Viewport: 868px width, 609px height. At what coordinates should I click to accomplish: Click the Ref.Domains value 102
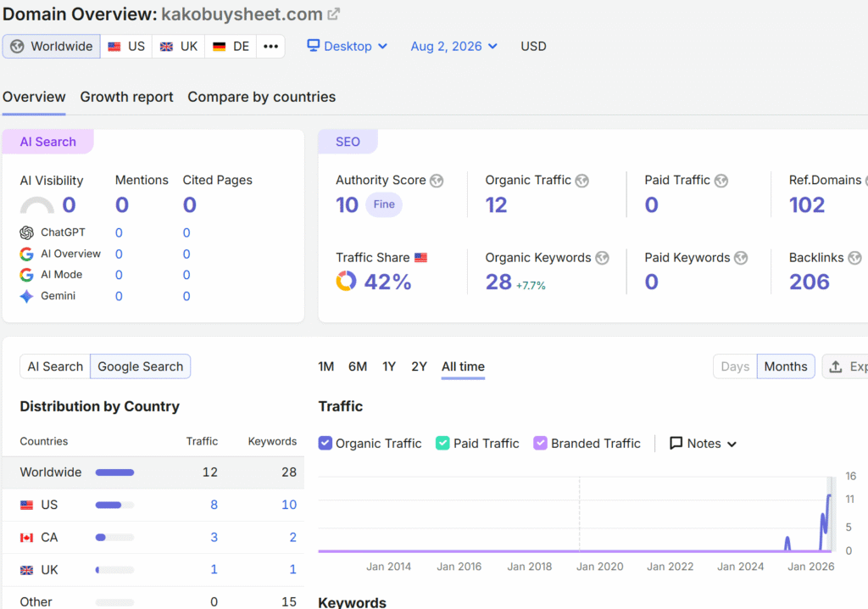807,205
